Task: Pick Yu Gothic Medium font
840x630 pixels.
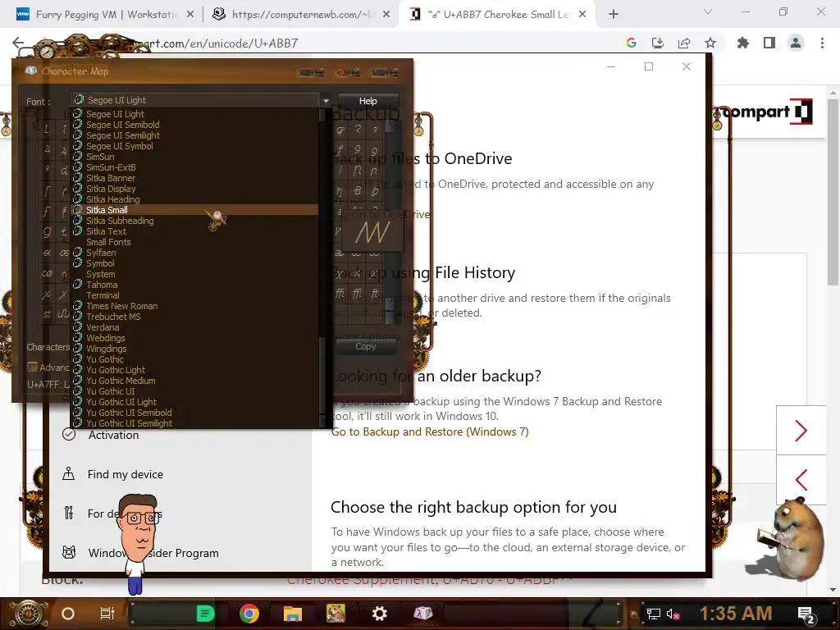Action: (194, 381)
